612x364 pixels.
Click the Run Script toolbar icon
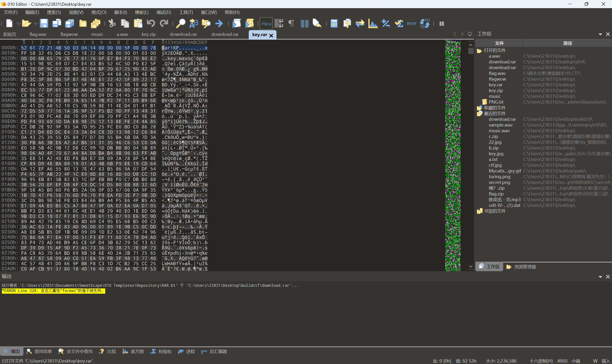pyautogui.click(x=237, y=23)
